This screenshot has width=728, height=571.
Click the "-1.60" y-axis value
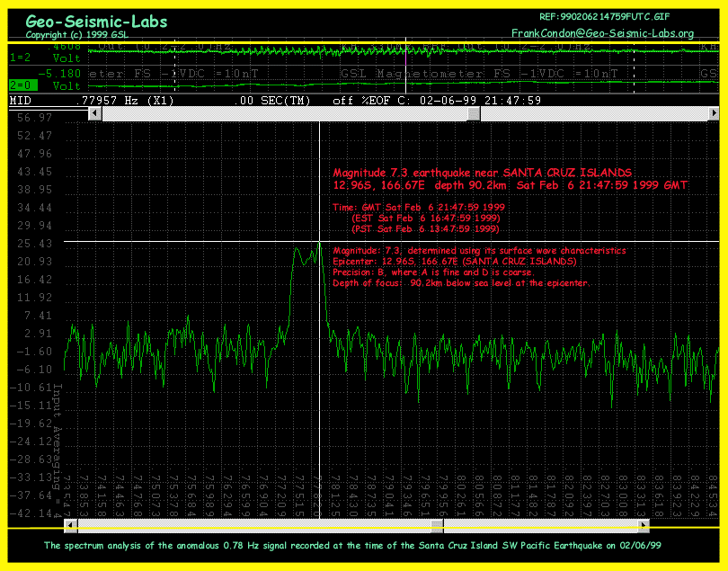click(x=35, y=352)
